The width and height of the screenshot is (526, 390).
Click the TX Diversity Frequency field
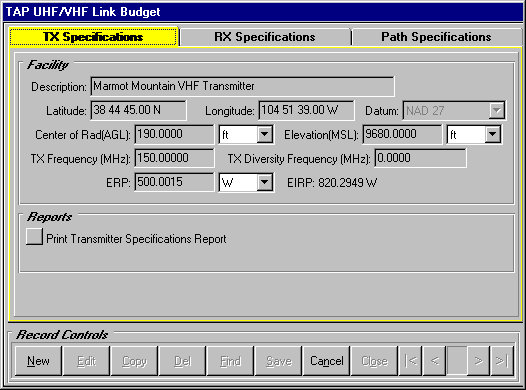coord(421,158)
